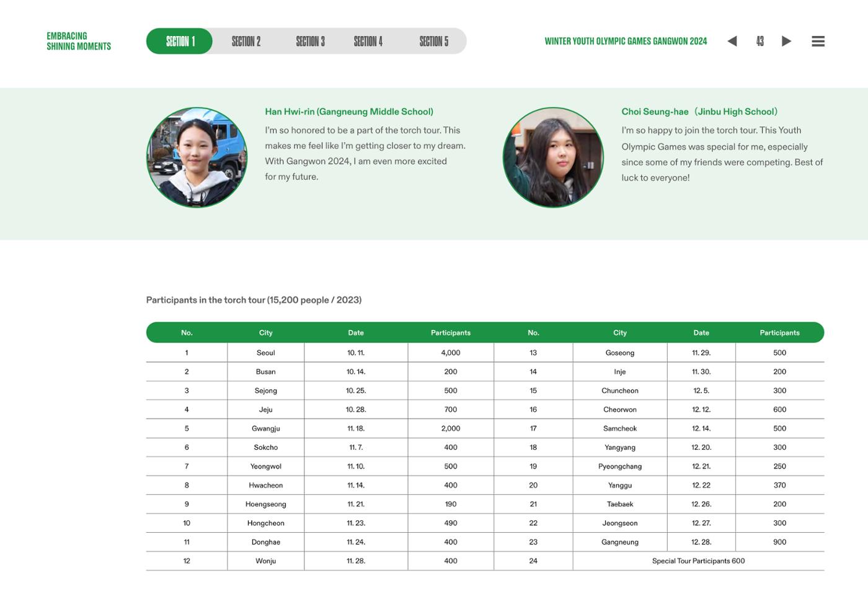Click the Chuncheon city cell
Screen dimensions: 868x614
(x=620, y=390)
